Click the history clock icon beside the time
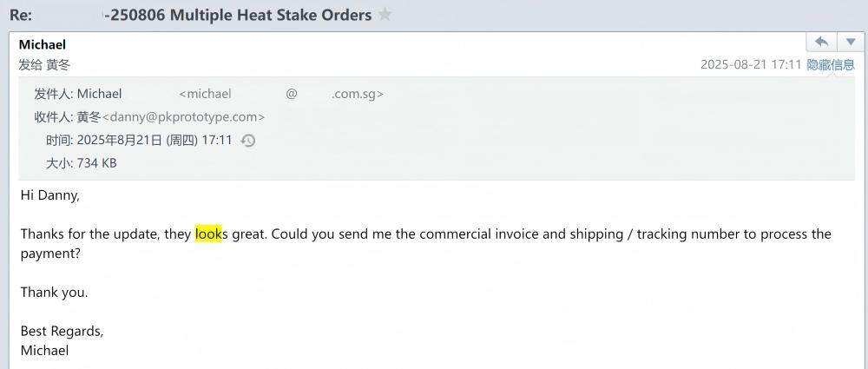The width and height of the screenshot is (868, 369). point(248,141)
